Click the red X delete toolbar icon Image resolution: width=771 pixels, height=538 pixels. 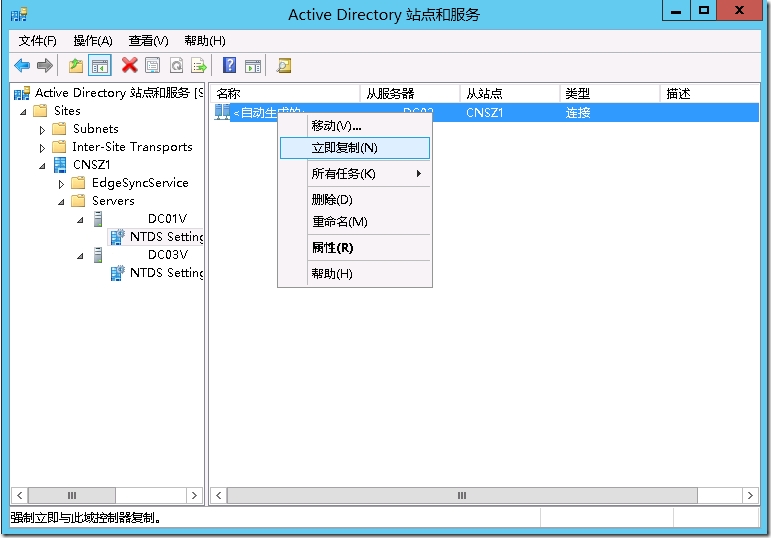(x=129, y=65)
